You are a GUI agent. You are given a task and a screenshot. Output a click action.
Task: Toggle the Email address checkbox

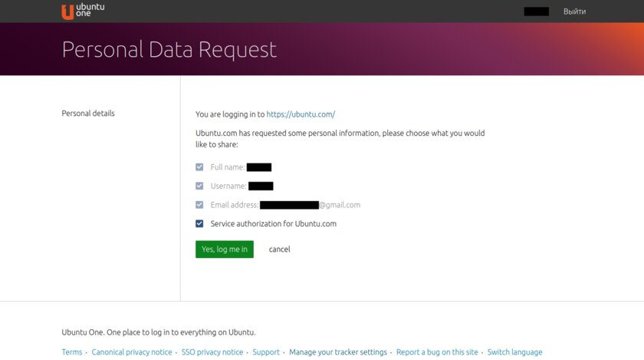click(x=199, y=205)
